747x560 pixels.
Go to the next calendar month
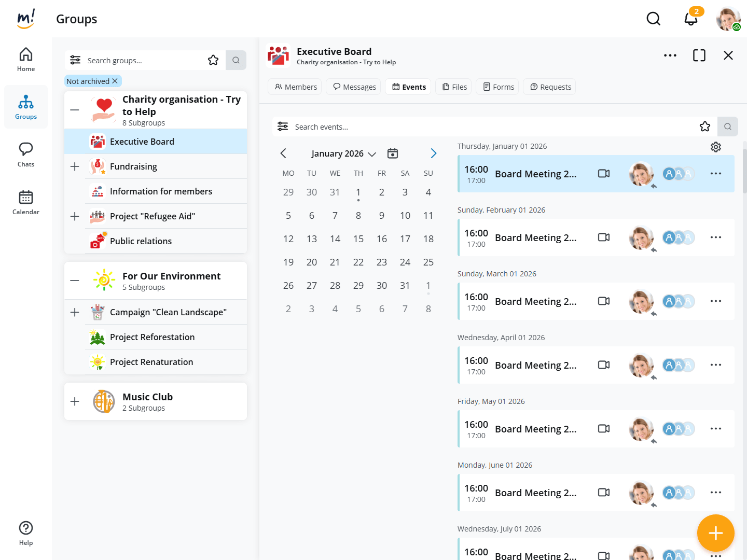point(433,153)
